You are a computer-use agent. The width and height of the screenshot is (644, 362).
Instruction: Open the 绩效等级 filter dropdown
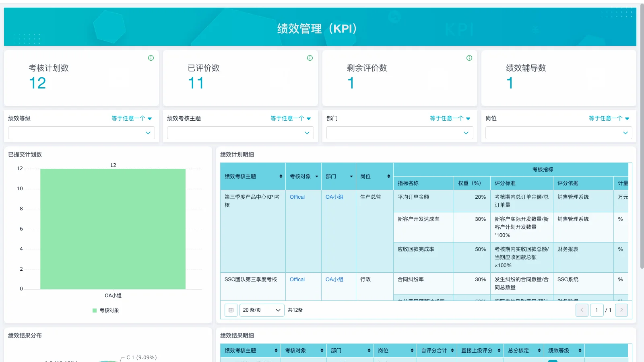(x=81, y=133)
